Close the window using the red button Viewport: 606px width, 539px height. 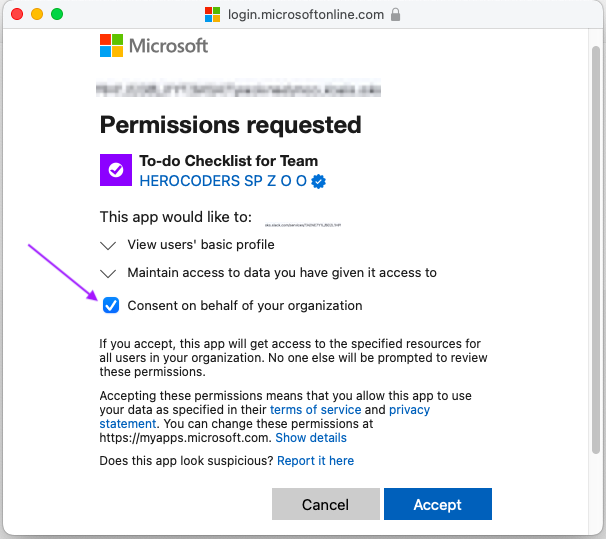click(17, 15)
